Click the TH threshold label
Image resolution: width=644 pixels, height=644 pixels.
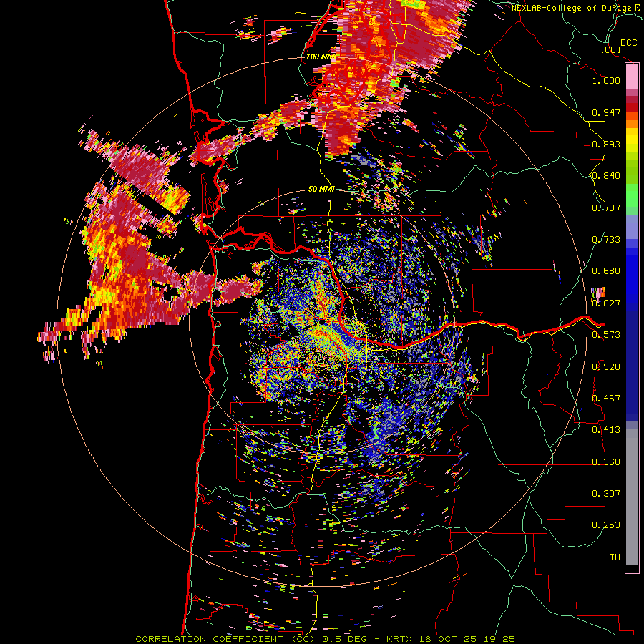(615, 557)
